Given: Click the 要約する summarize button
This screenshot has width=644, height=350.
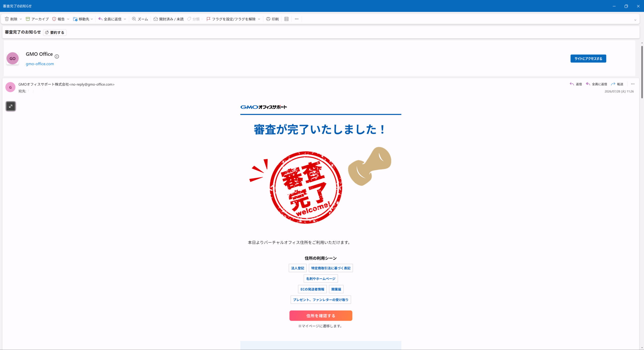Looking at the screenshot, I should [x=55, y=32].
